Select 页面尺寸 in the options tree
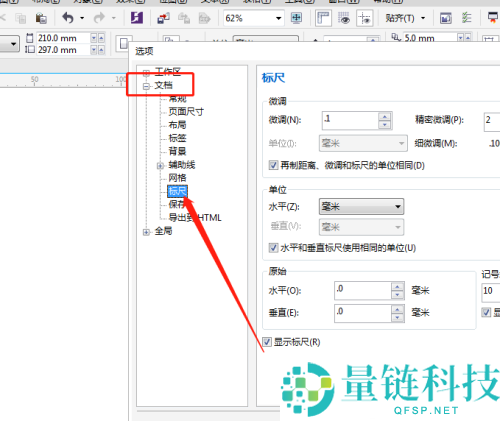500x421 pixels. (186, 111)
